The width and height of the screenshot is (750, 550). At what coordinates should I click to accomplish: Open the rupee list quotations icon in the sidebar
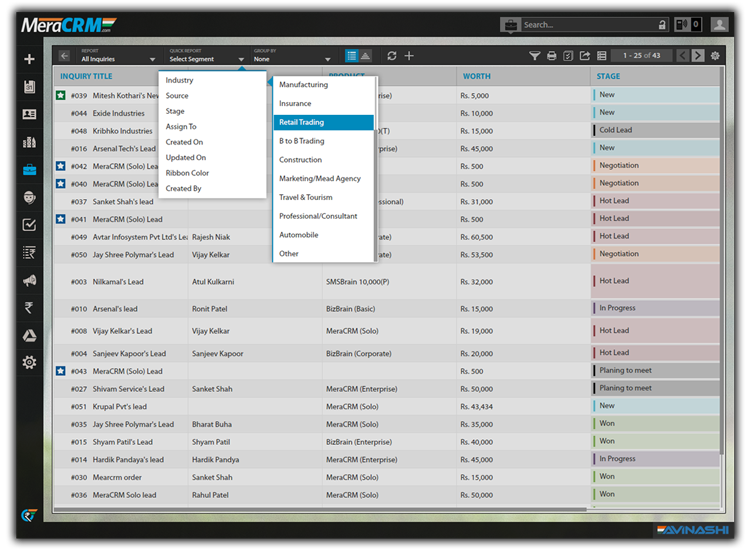click(x=29, y=253)
